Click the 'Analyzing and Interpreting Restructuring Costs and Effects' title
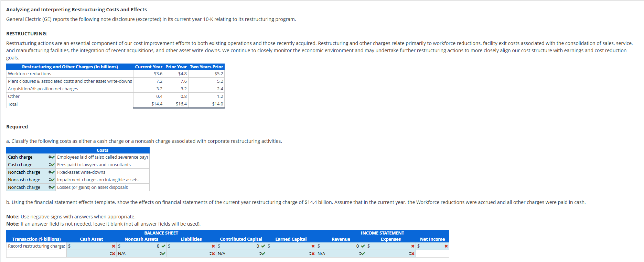 76,10
